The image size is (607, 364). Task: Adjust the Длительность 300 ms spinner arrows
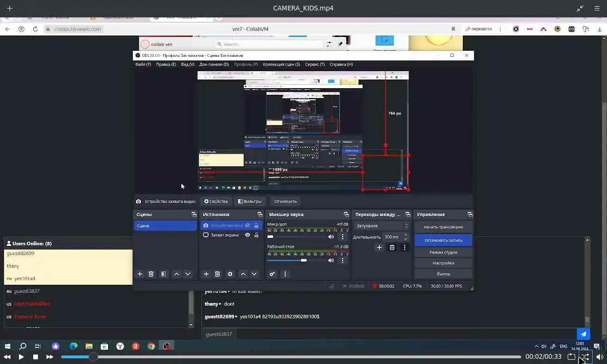click(405, 237)
